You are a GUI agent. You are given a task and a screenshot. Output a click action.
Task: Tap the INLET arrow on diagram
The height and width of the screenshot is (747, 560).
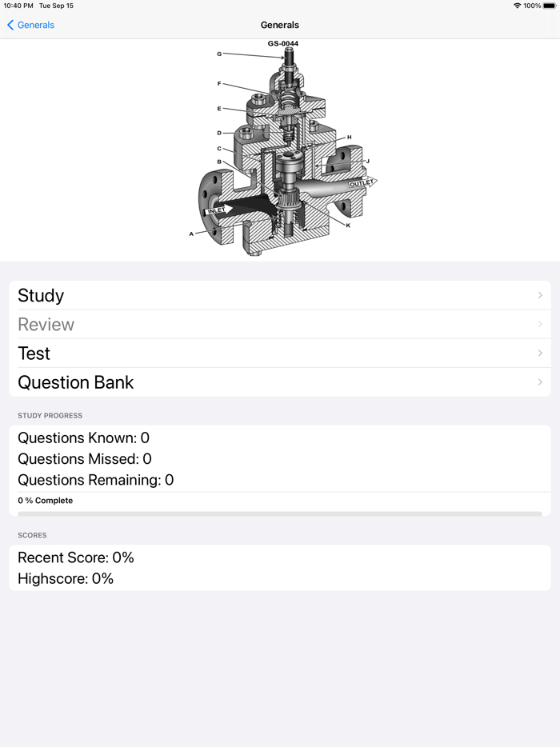[218, 210]
